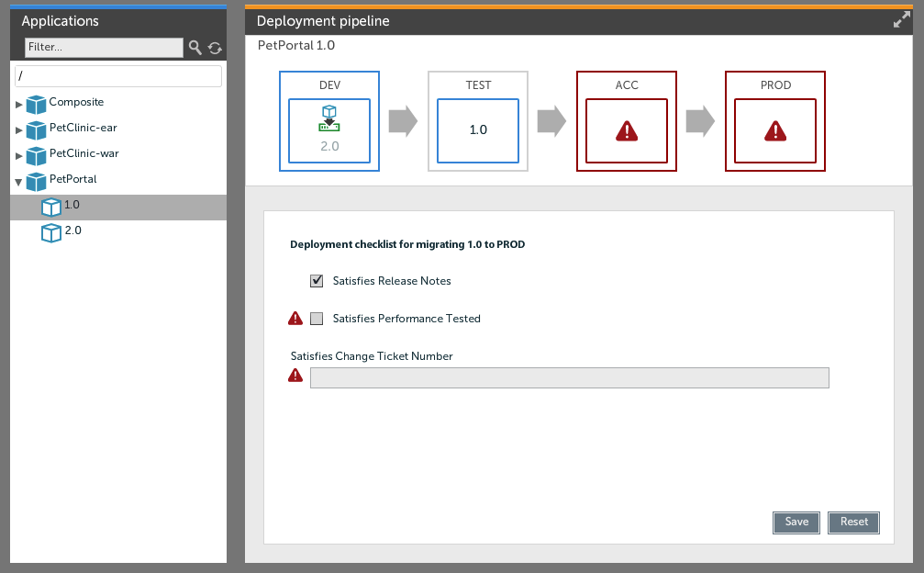This screenshot has width=924, height=573.
Task: Click the Satisfies Change Ticket Number field
Action: pos(569,378)
